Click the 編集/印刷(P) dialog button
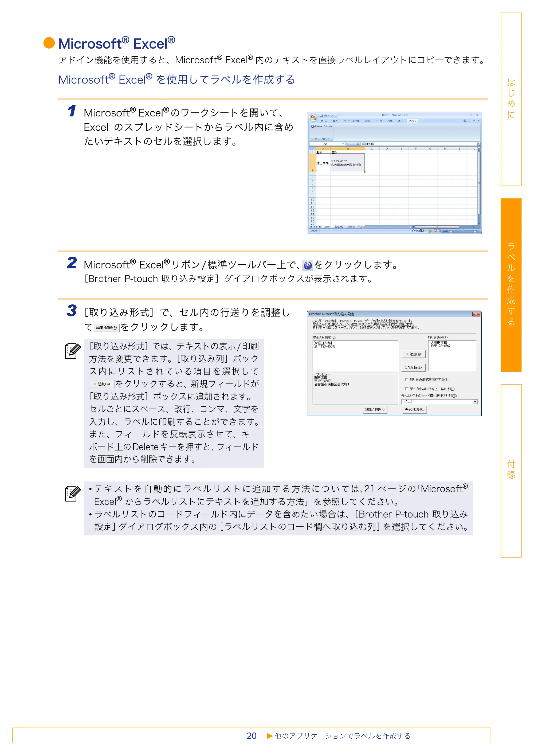Image resolution: width=534 pixels, height=756 pixels. (375, 409)
